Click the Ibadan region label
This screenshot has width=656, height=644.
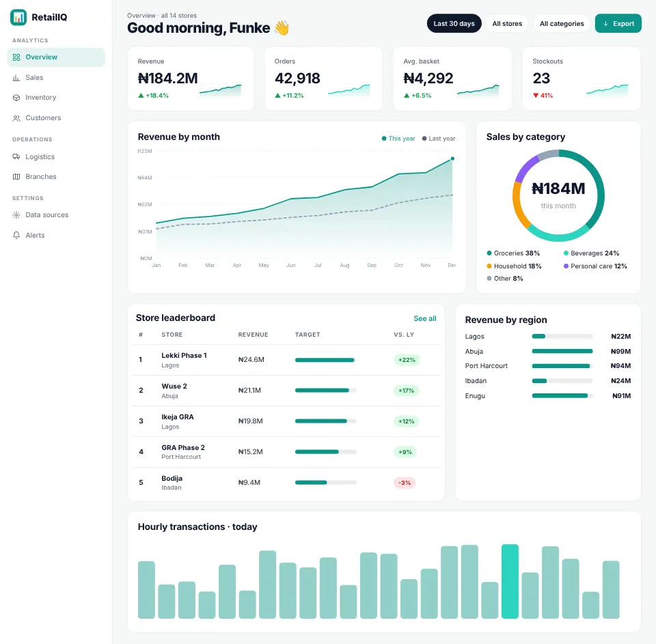pyautogui.click(x=476, y=381)
